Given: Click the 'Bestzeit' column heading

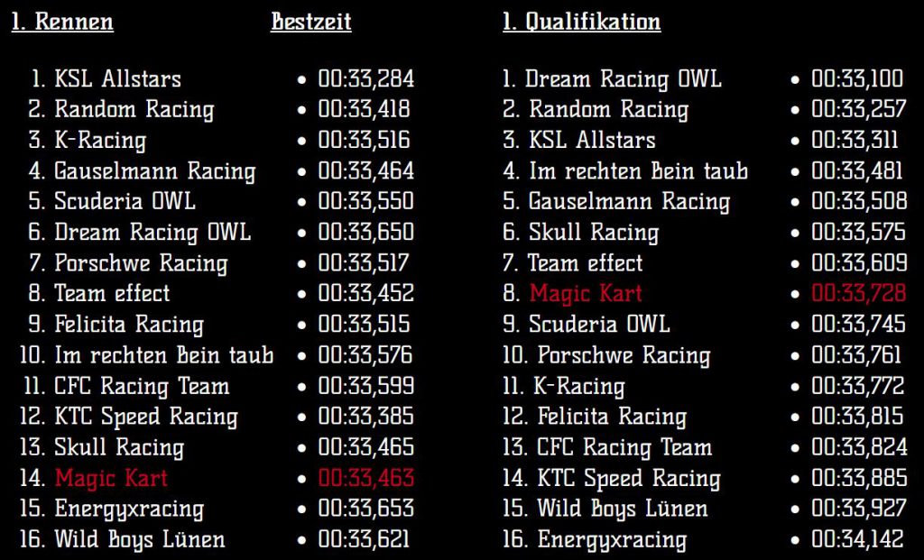Looking at the screenshot, I should point(311,22).
